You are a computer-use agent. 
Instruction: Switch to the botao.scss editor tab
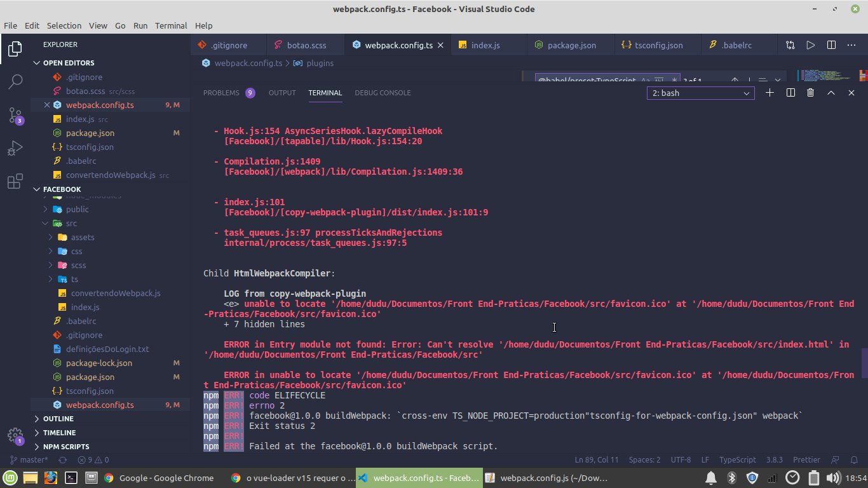306,45
